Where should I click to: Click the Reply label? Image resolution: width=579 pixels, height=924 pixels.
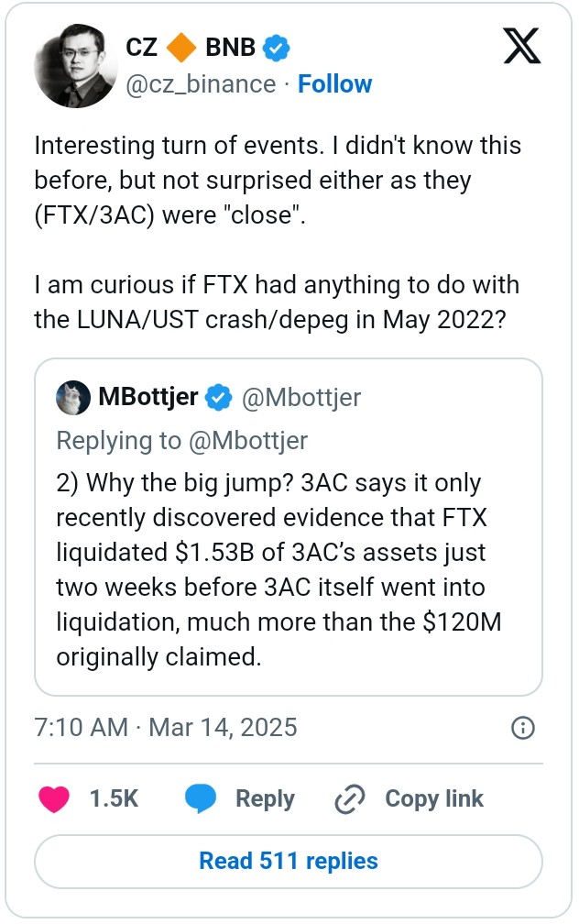pyautogui.click(x=265, y=798)
